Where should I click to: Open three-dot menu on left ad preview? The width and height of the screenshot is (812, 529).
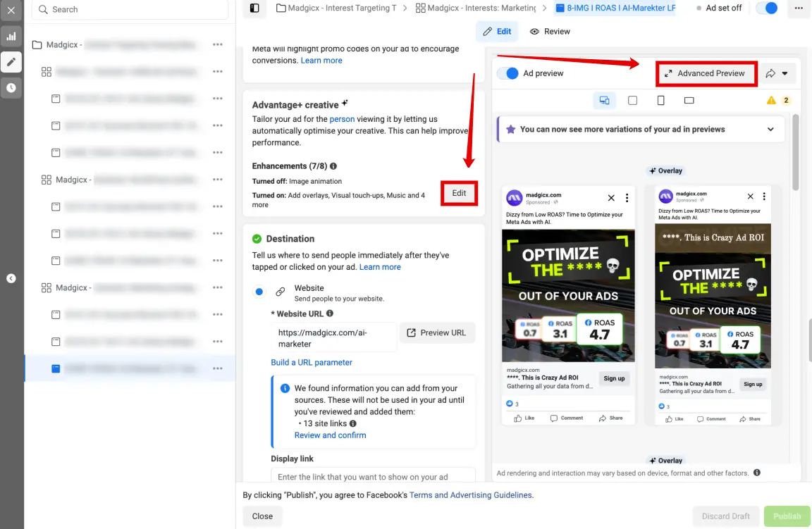click(x=627, y=198)
